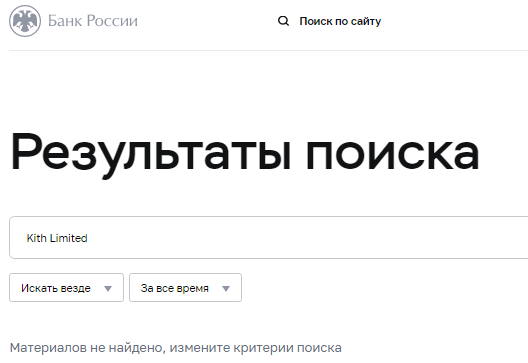Click the «Искать везде» label text
Screen dimensions: 528x363
pyautogui.click(x=56, y=288)
